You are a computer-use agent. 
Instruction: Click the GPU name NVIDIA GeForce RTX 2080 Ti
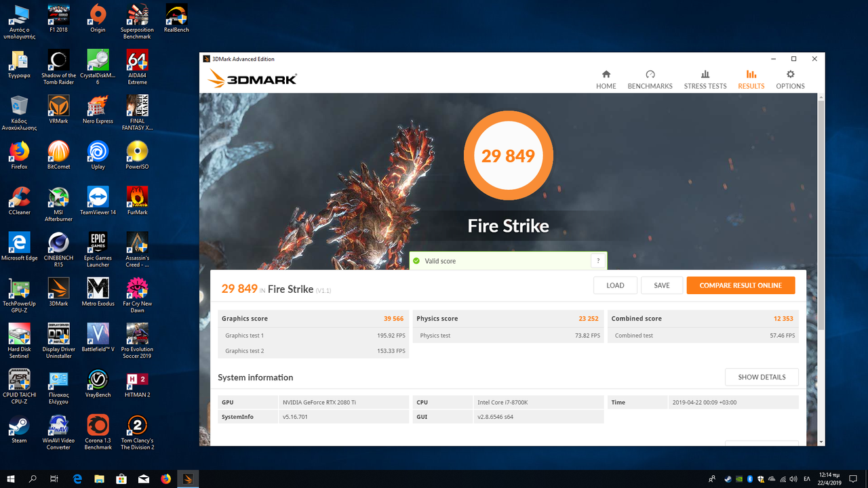[319, 403]
